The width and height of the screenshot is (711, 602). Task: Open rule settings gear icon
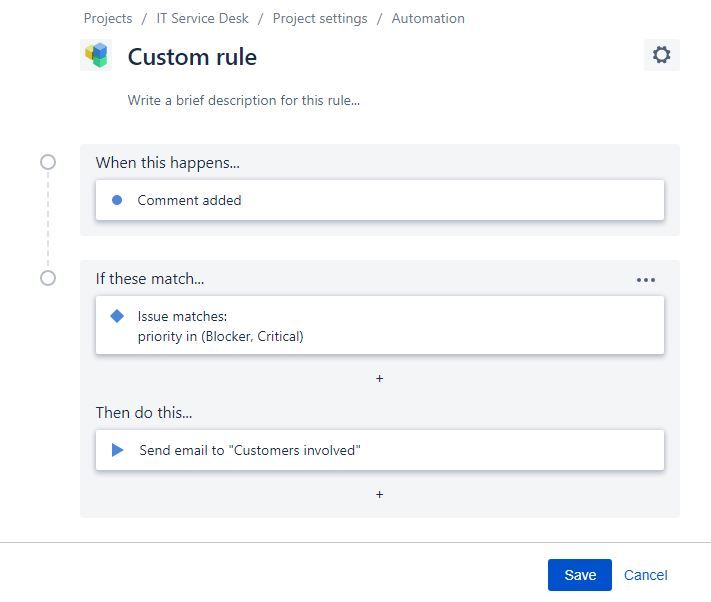pos(661,55)
